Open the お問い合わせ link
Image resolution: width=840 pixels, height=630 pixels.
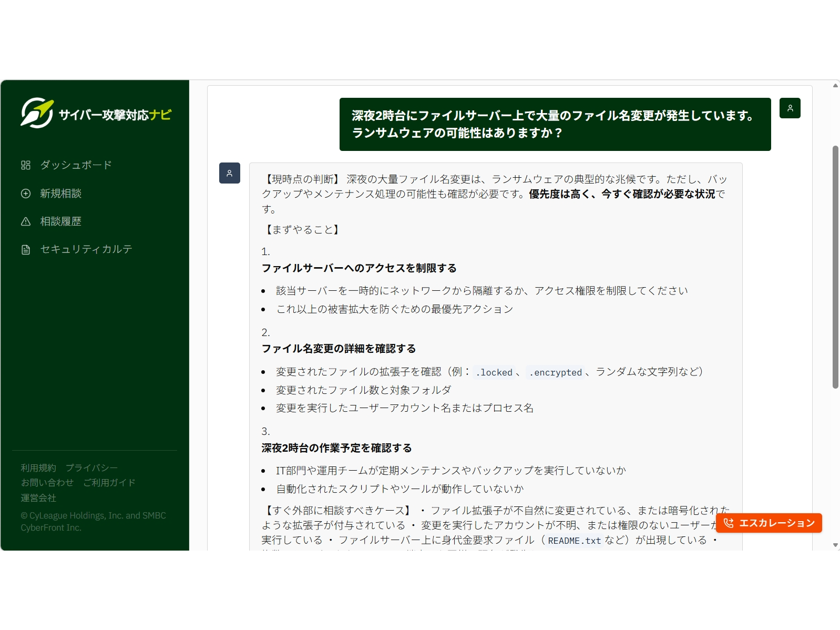click(x=47, y=483)
